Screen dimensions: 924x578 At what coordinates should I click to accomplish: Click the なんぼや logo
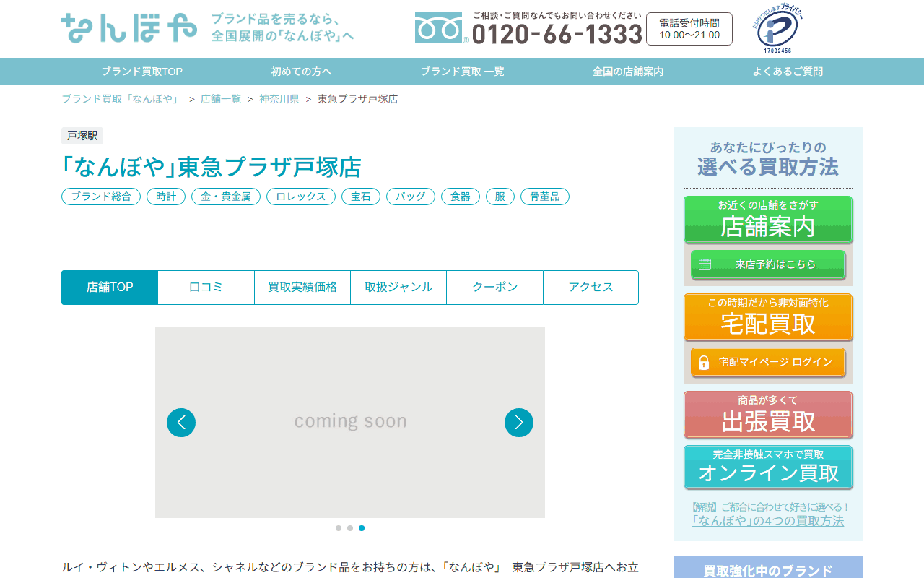pyautogui.click(x=129, y=28)
